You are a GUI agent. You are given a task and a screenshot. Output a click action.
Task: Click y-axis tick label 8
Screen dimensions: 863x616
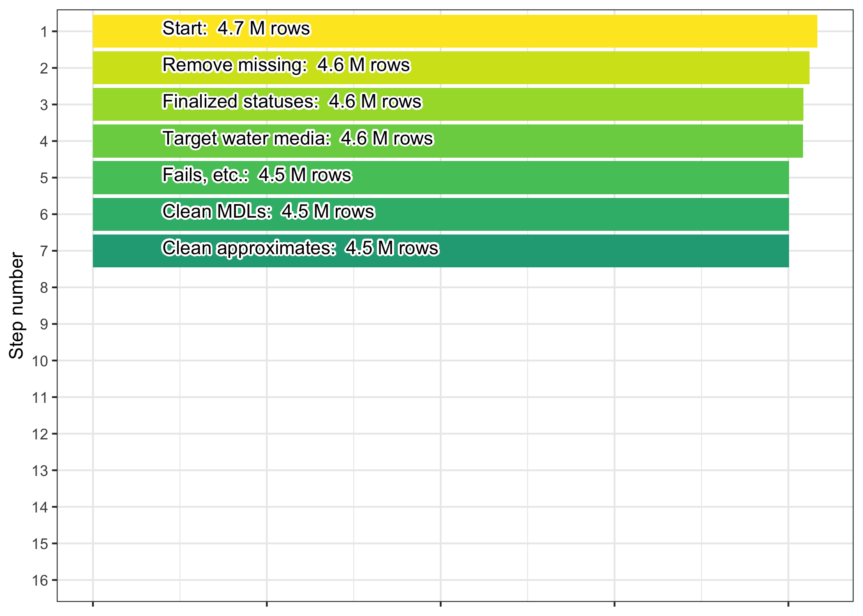(x=44, y=288)
